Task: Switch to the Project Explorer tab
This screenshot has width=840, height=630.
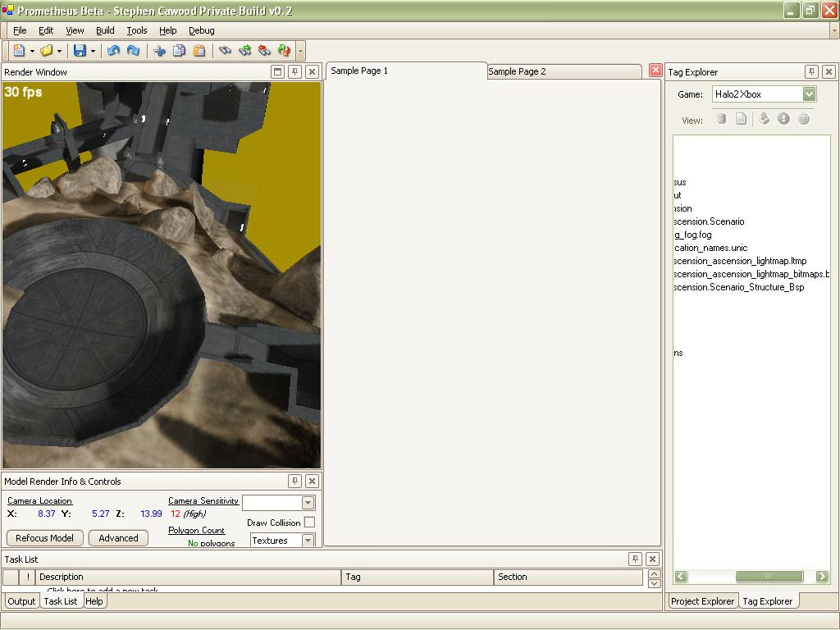Action: (702, 601)
